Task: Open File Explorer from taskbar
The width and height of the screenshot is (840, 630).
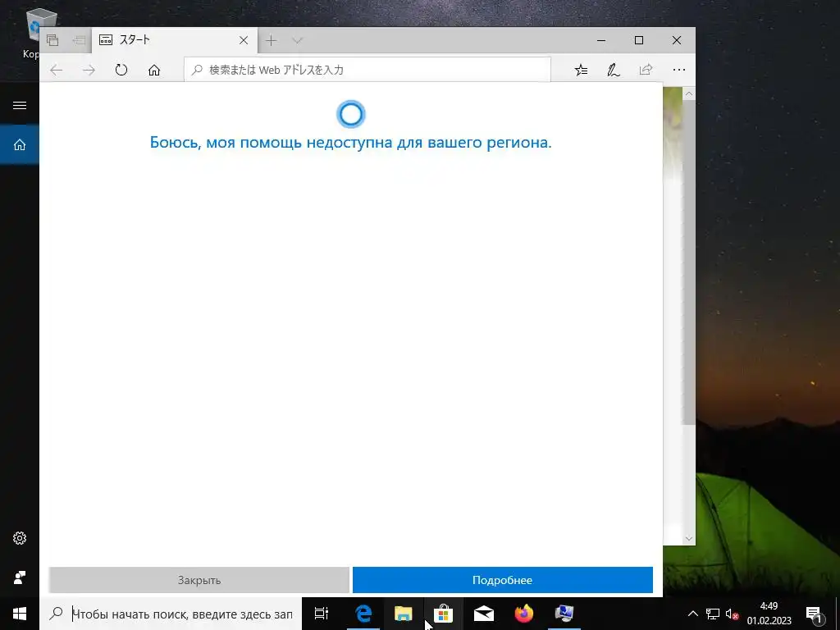Action: click(404, 614)
